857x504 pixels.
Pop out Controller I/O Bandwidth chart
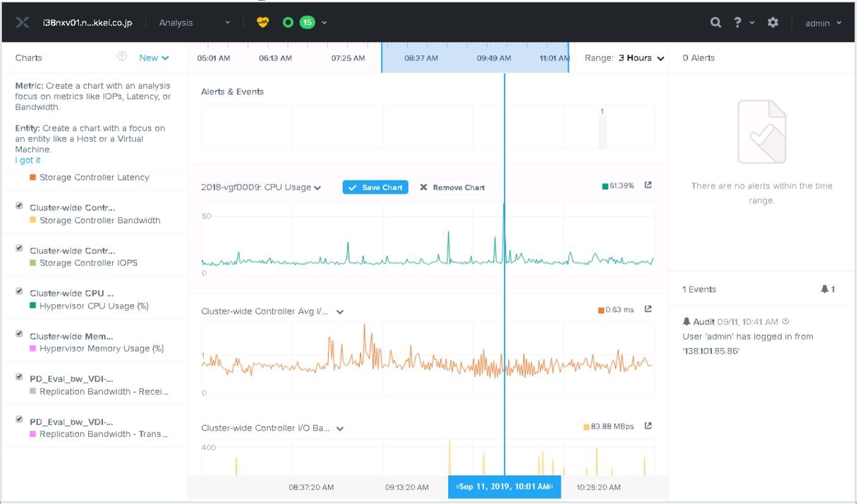tap(648, 426)
